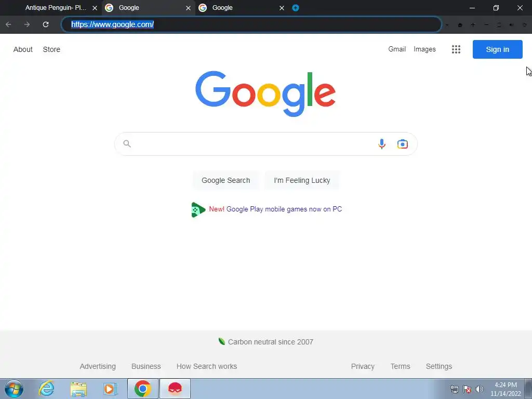Open the How Search works link
532x399 pixels.
pos(207,366)
